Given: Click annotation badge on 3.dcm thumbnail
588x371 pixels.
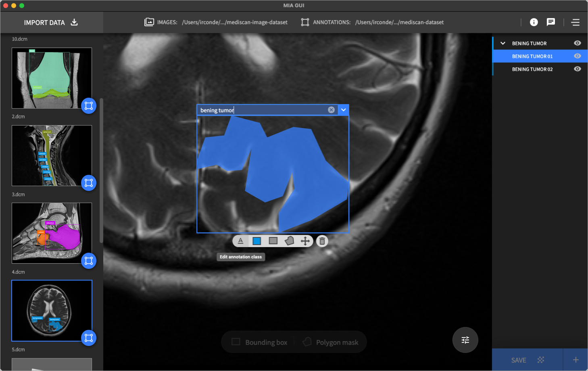Looking at the screenshot, I should coord(89,261).
